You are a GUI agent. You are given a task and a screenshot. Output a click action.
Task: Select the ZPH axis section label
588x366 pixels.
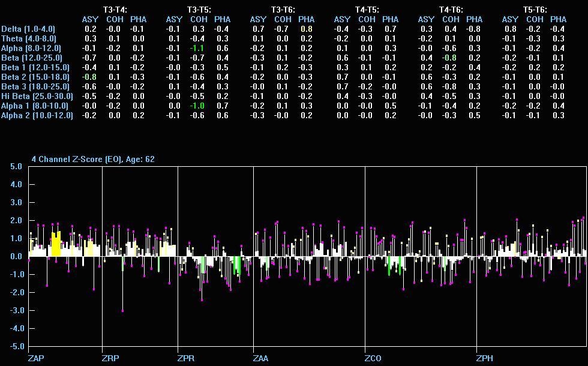(x=484, y=358)
